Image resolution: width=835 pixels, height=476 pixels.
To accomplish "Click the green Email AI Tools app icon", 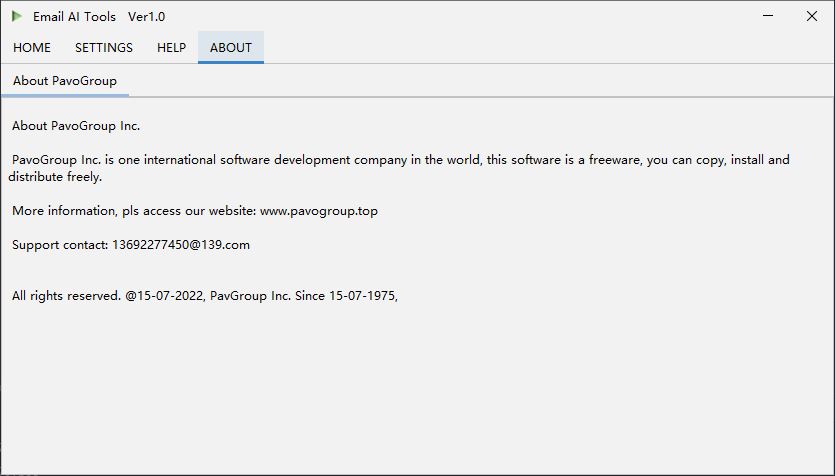I will [17, 16].
